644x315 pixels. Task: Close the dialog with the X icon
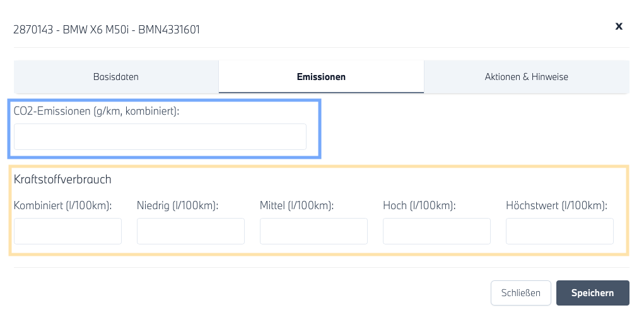click(x=619, y=26)
